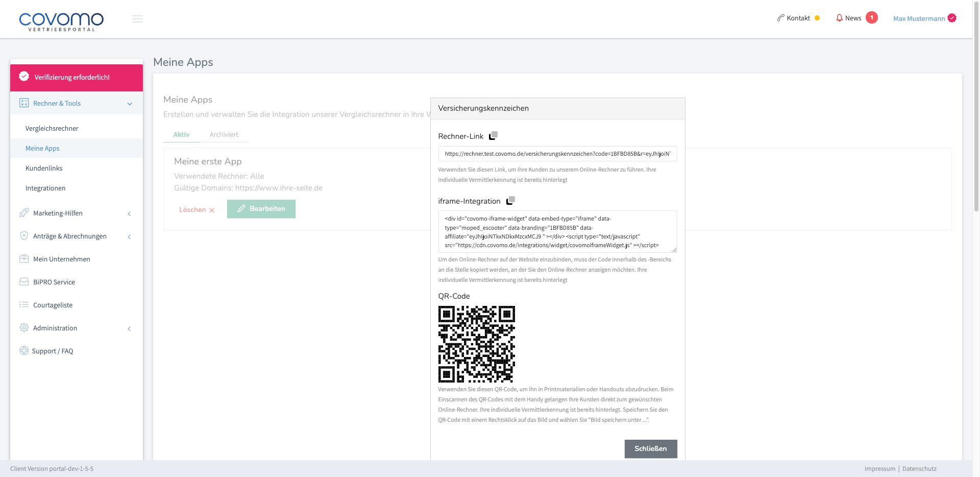Click the Kontakt phone icon
980x477 pixels.
point(780,18)
